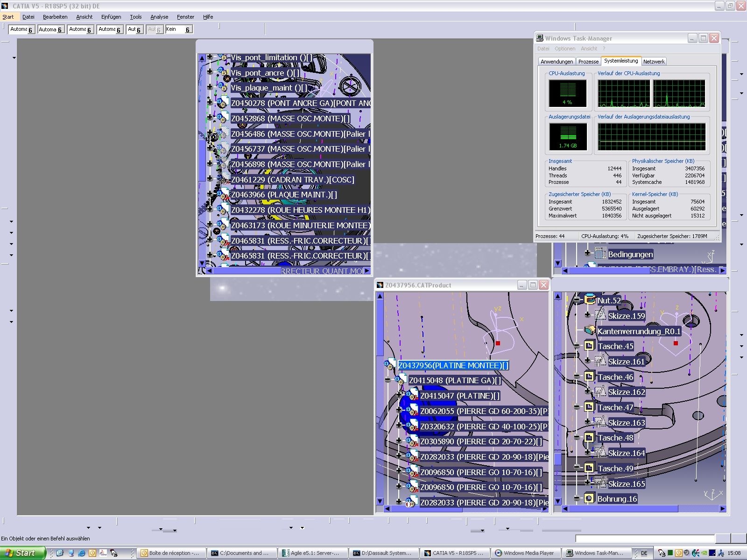Click the node icon of Vis_pont_ancre
Viewport: 747px width, 560px height.
223,72
